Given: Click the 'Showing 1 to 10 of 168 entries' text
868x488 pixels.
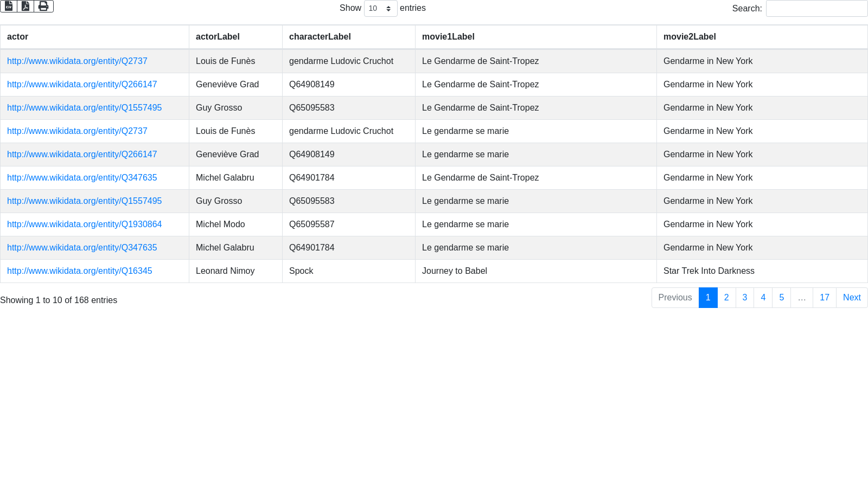Looking at the screenshot, I should click(x=59, y=300).
